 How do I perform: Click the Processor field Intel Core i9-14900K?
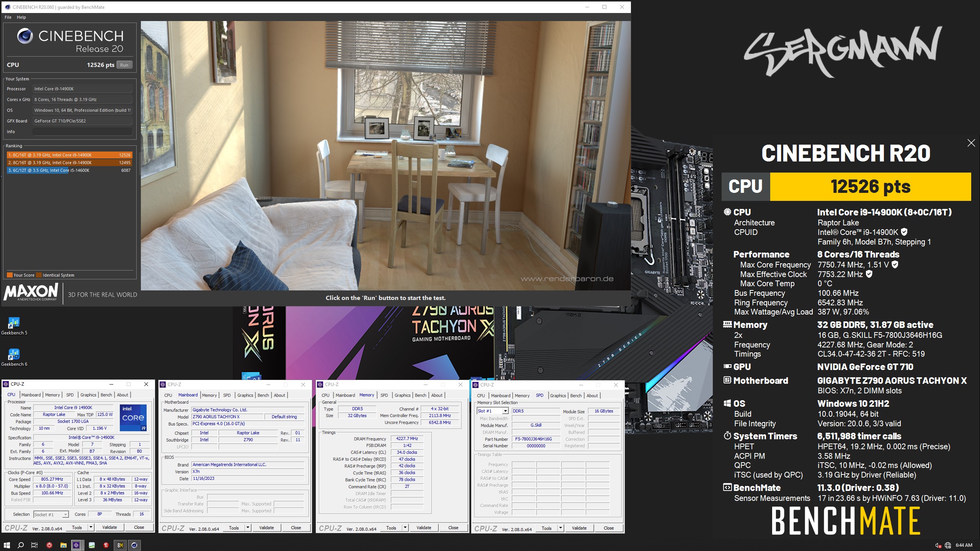coord(82,89)
